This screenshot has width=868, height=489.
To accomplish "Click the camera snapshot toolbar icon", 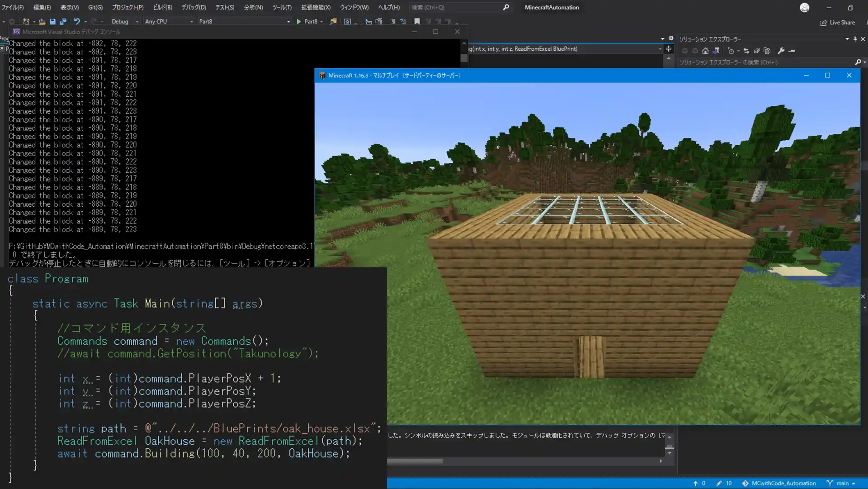I will pos(347,21).
